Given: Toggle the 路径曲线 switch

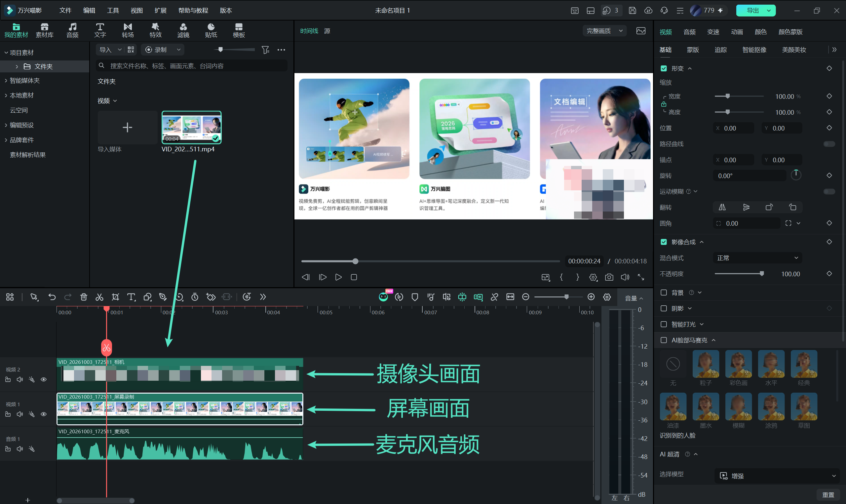Looking at the screenshot, I should pyautogui.click(x=829, y=144).
